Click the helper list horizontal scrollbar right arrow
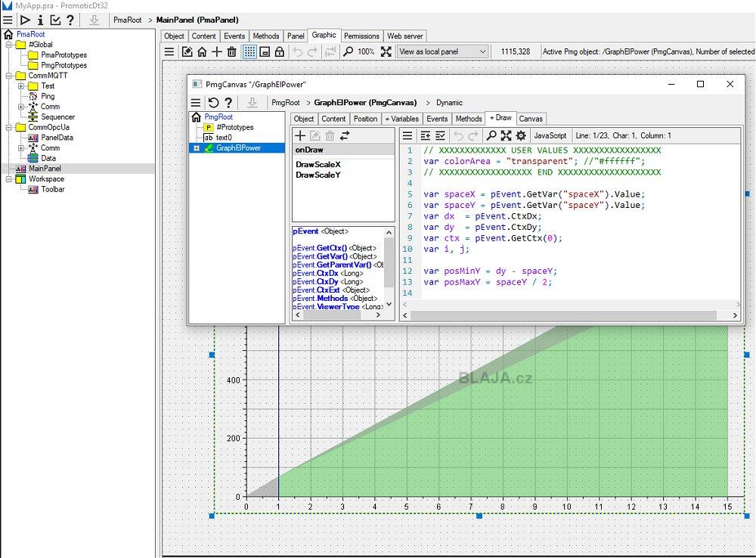The height and width of the screenshot is (558, 756). (379, 315)
